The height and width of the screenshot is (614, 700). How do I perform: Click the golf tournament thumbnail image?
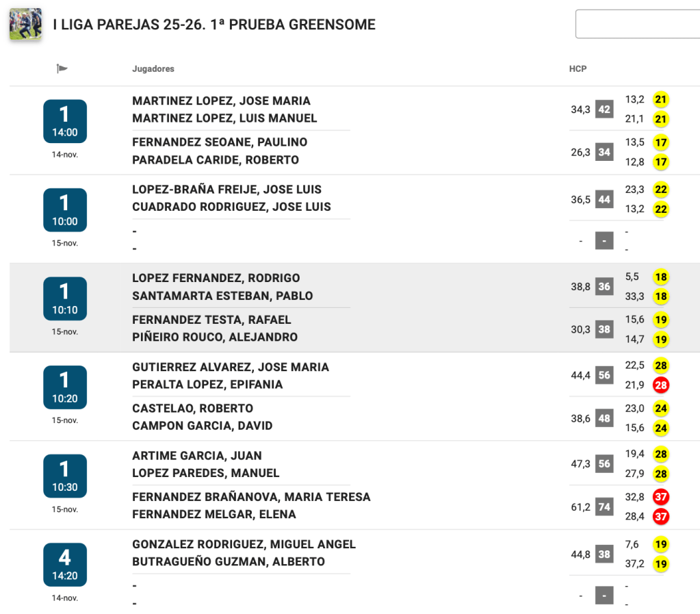click(25, 24)
